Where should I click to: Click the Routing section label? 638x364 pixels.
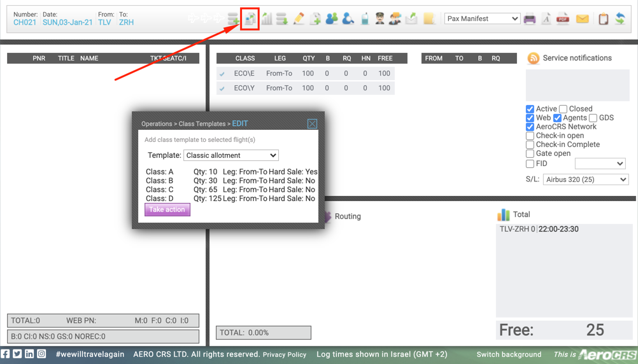pyautogui.click(x=348, y=216)
